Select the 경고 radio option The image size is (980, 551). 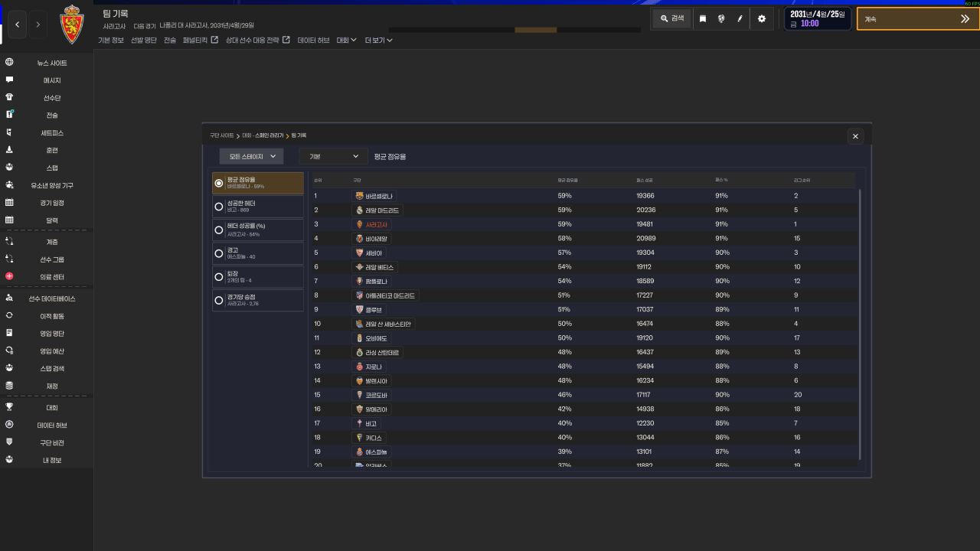[x=258, y=253]
